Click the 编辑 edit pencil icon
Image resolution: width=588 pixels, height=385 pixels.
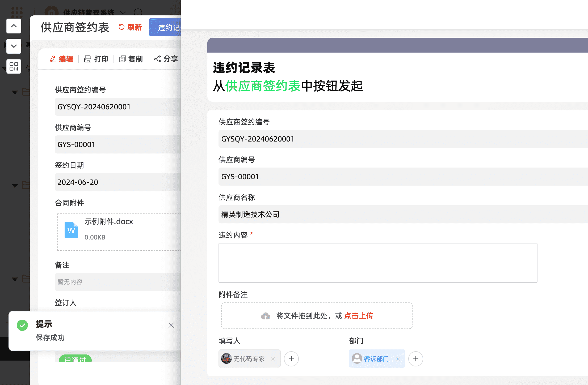(53, 59)
